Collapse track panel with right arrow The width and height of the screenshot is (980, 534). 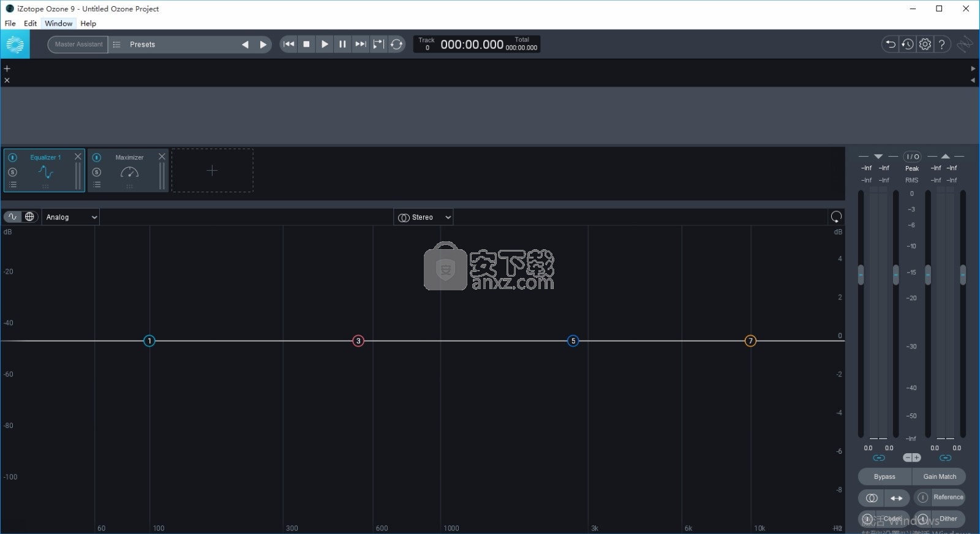[x=973, y=69]
